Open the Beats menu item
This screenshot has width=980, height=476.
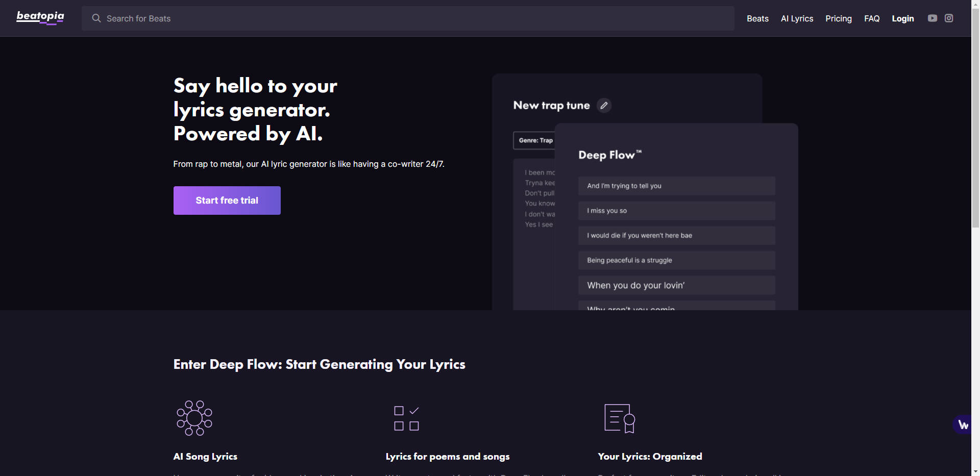pos(757,18)
